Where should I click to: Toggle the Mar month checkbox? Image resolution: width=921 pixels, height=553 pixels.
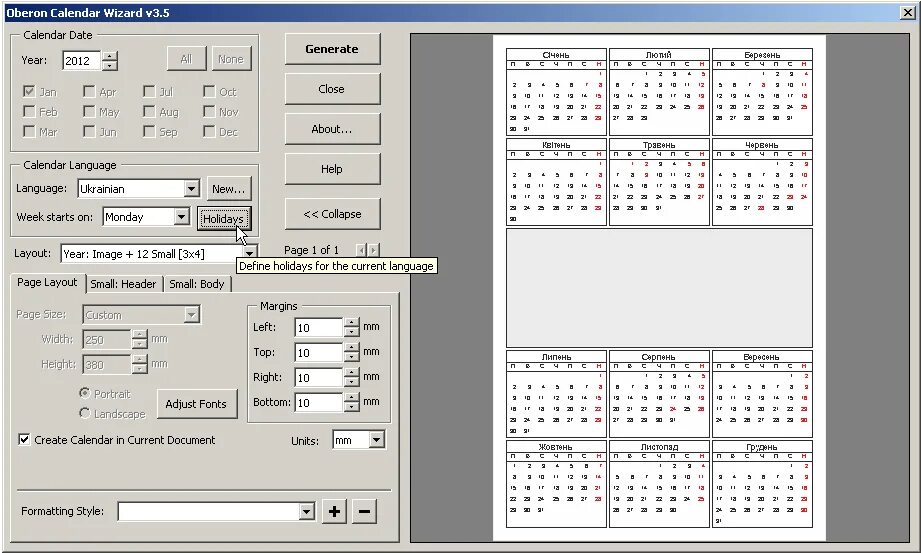pos(29,131)
